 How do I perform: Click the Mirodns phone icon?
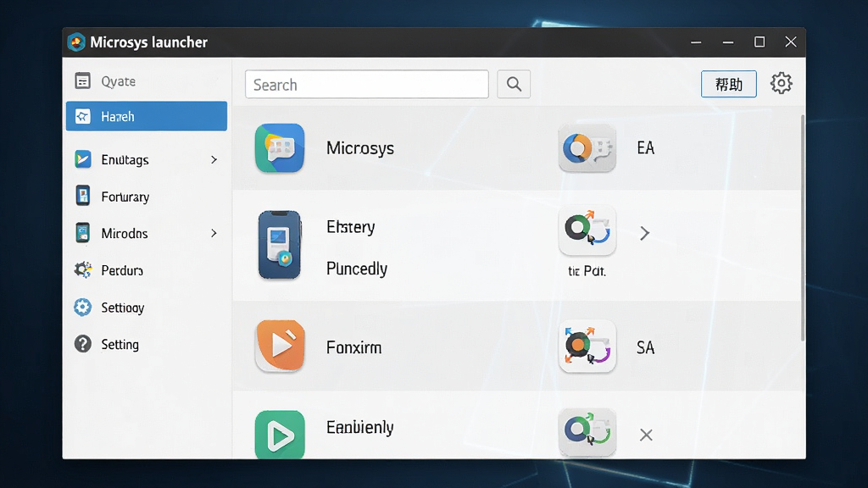pyautogui.click(x=82, y=233)
